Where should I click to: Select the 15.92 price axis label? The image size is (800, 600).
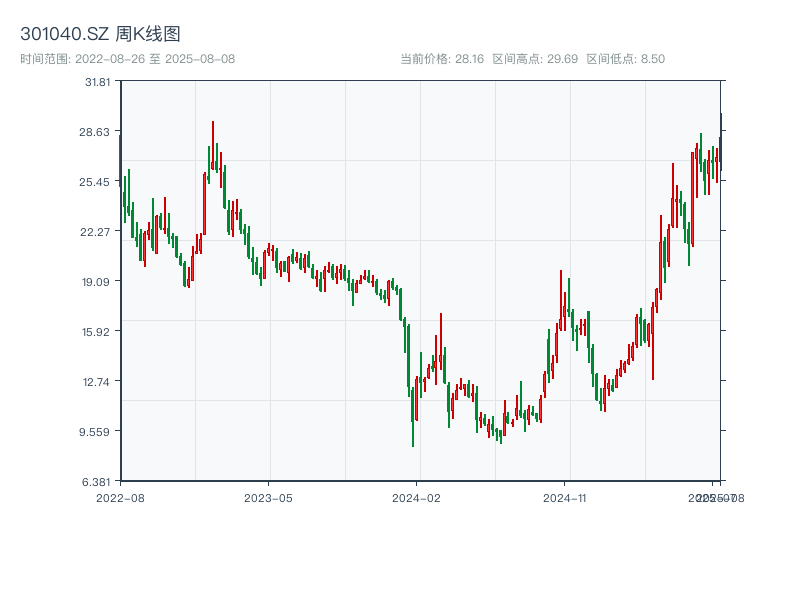[x=98, y=332]
